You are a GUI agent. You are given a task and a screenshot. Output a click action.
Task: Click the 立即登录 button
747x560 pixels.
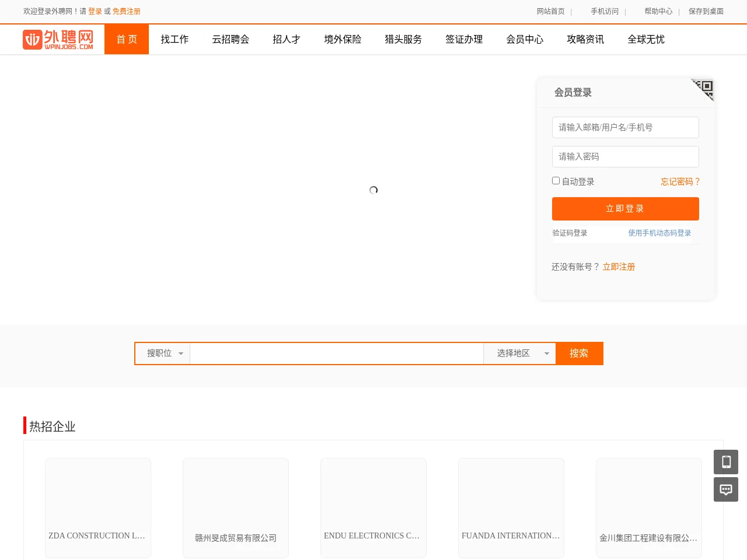point(626,209)
